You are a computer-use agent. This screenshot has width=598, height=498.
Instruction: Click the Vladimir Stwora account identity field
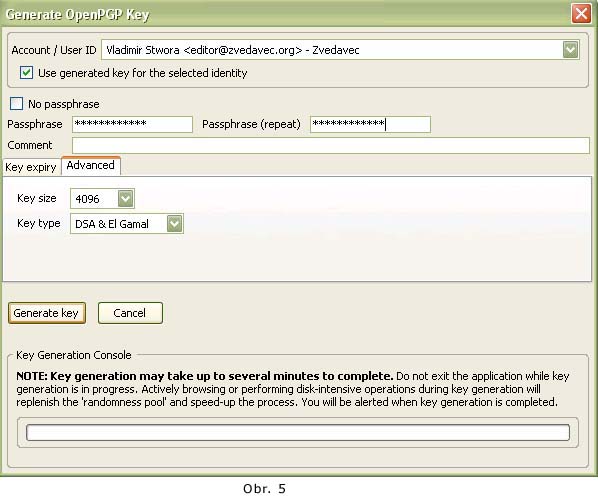pos(332,50)
